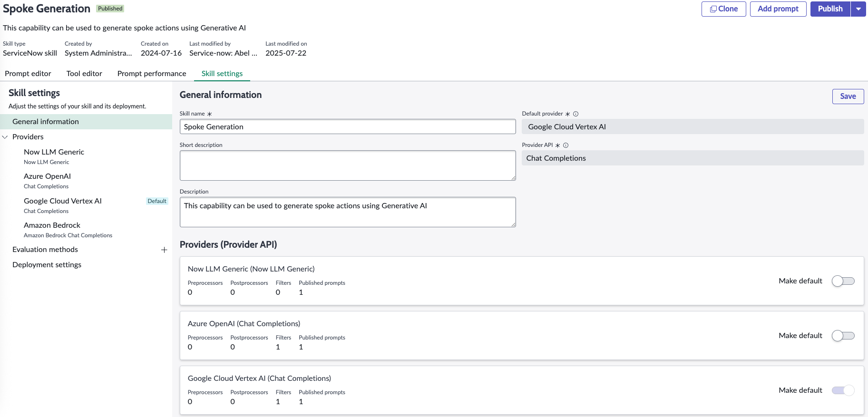
Task: Switch to Prompt editor tab
Action: 28,74
